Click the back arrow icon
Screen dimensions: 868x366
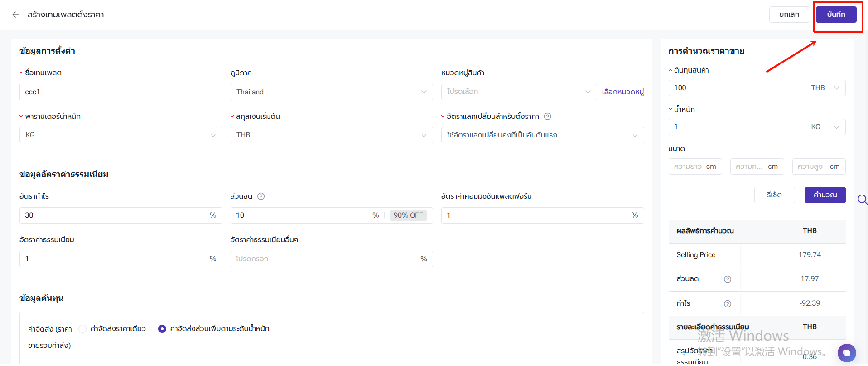click(x=16, y=15)
